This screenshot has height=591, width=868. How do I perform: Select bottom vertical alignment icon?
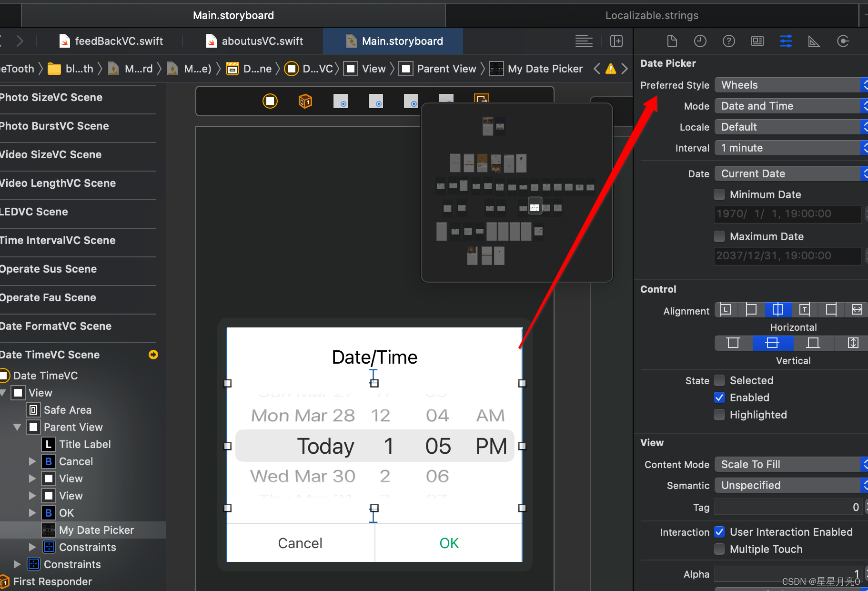tap(813, 343)
